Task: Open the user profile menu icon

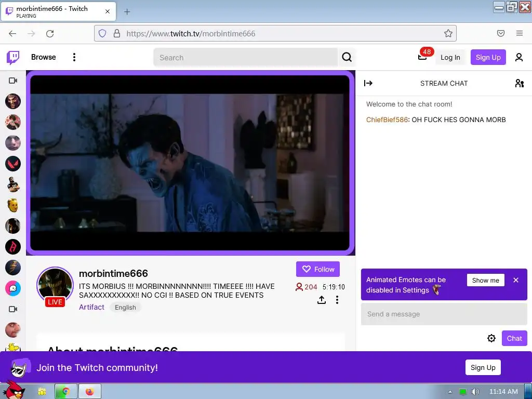Action: pos(519,57)
